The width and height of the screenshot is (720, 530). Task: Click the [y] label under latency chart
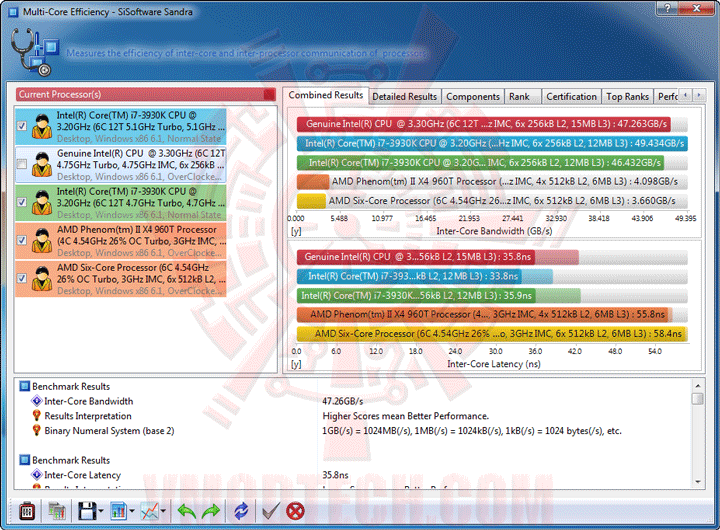tap(296, 364)
